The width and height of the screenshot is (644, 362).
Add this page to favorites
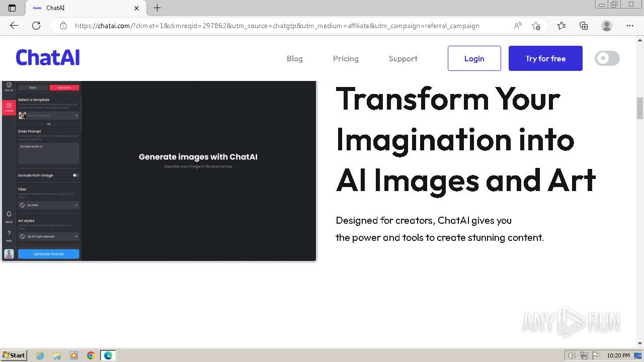click(x=536, y=26)
